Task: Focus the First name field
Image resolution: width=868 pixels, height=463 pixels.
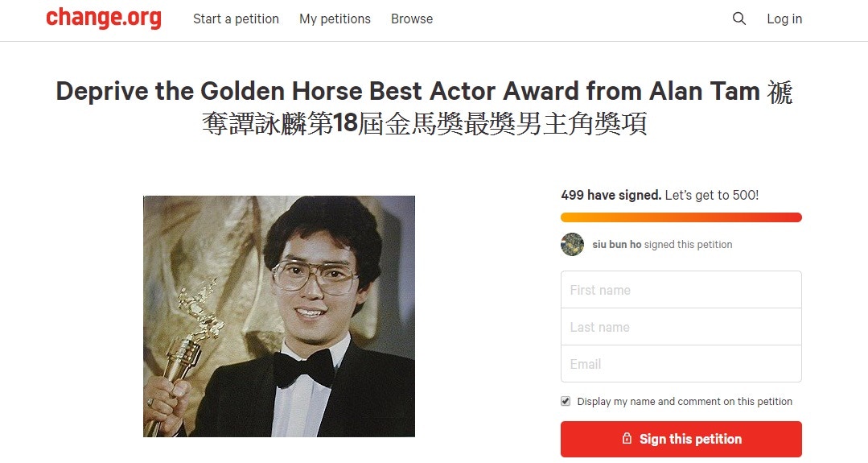Action: 681,290
